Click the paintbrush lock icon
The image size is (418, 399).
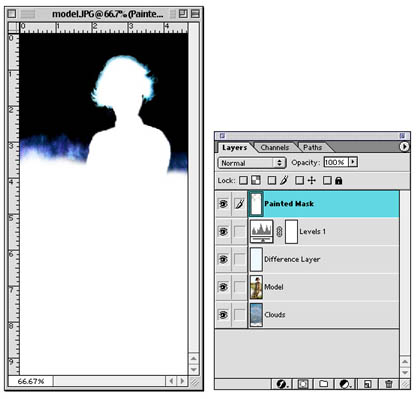click(284, 180)
